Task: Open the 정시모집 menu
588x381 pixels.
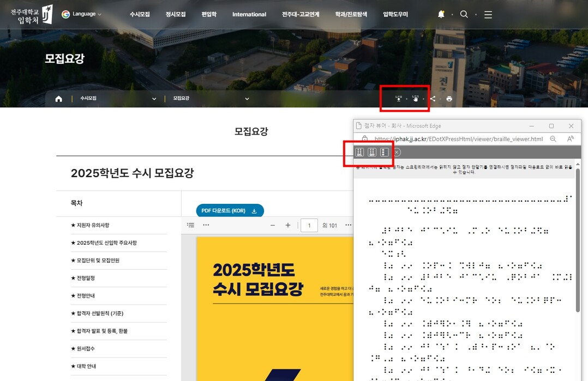Action: pyautogui.click(x=176, y=15)
